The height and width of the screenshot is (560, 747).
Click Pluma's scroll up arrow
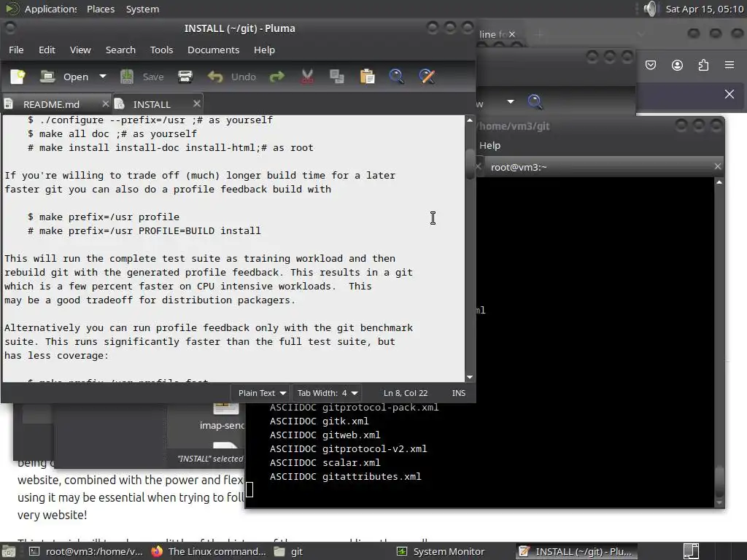(x=470, y=120)
